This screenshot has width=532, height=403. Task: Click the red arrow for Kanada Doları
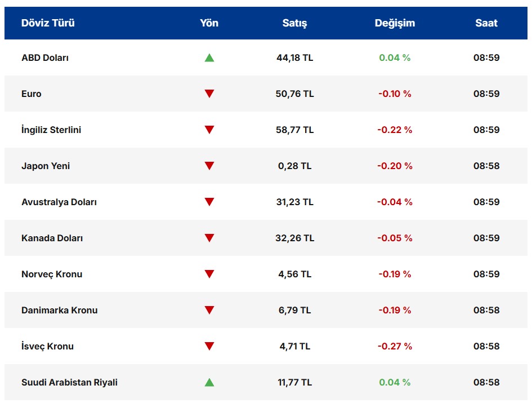point(209,238)
